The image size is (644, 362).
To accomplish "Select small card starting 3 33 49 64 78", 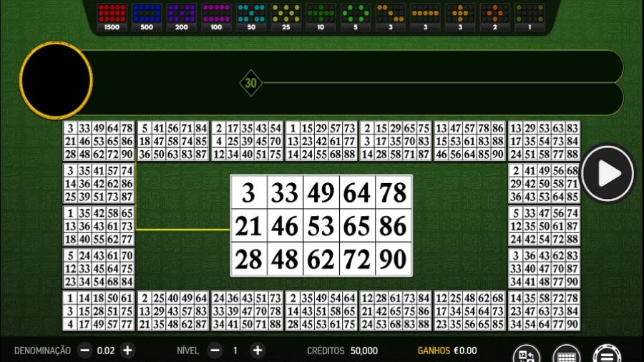I will 99,141.
